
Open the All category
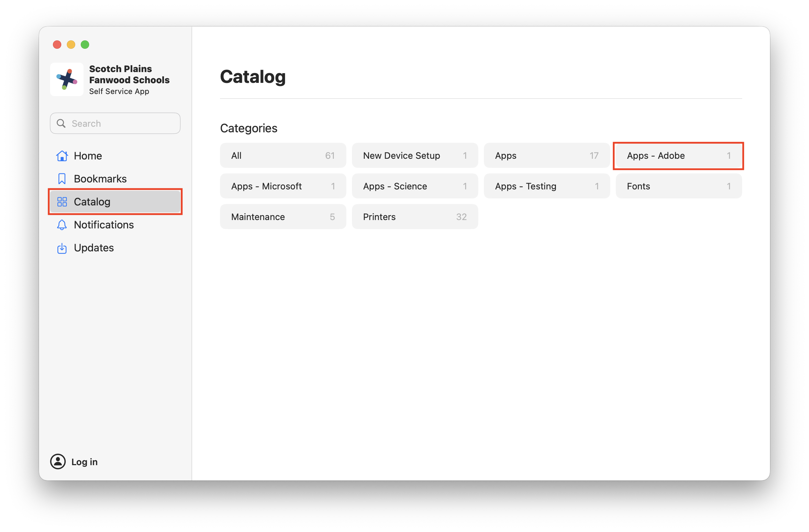click(x=283, y=156)
